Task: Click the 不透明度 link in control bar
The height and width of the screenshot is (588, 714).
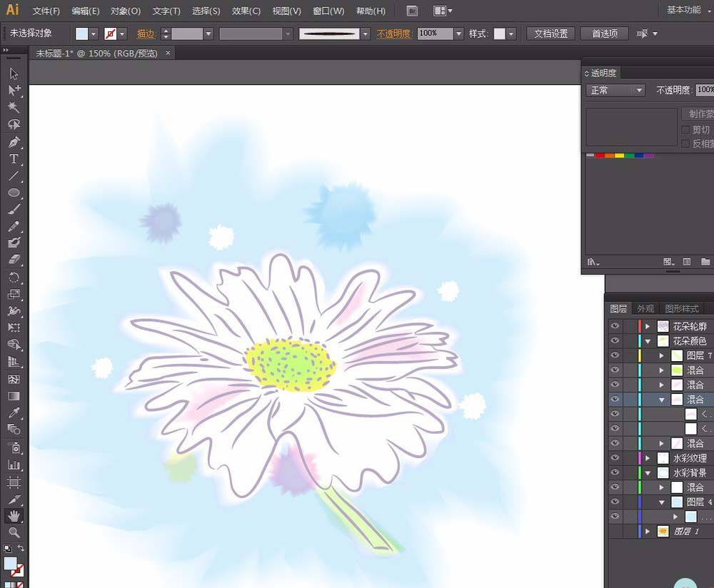Action: point(394,34)
